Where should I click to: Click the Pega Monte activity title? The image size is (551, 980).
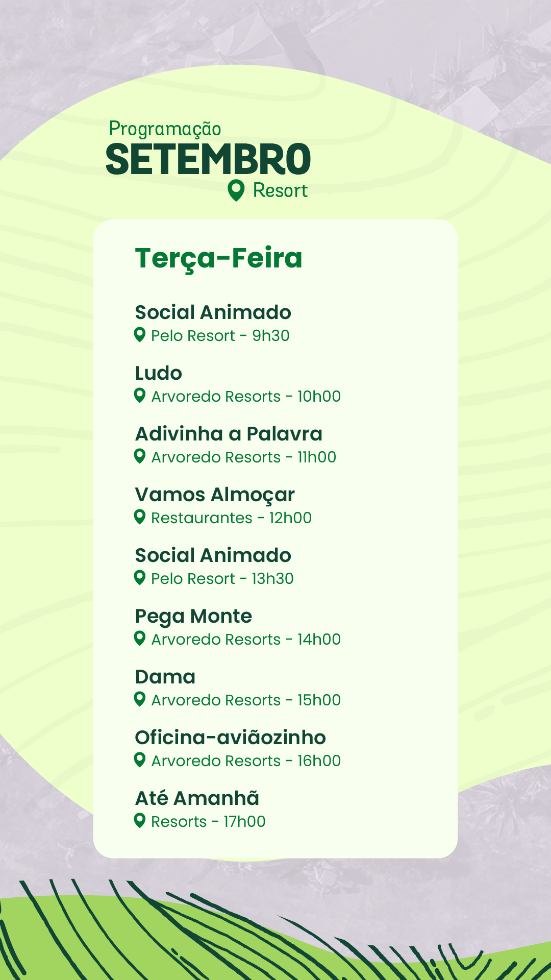point(193,617)
